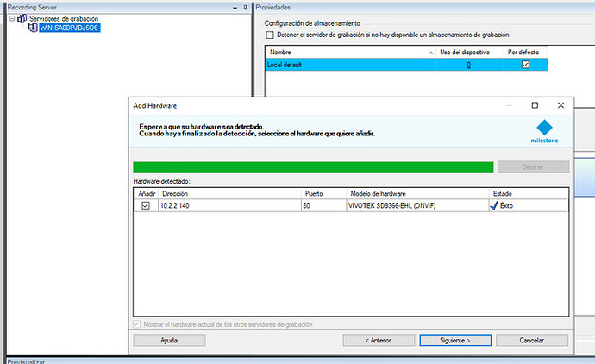Enable Detener el servidor de grabación checkbox
The image size is (595, 364).
271,35
